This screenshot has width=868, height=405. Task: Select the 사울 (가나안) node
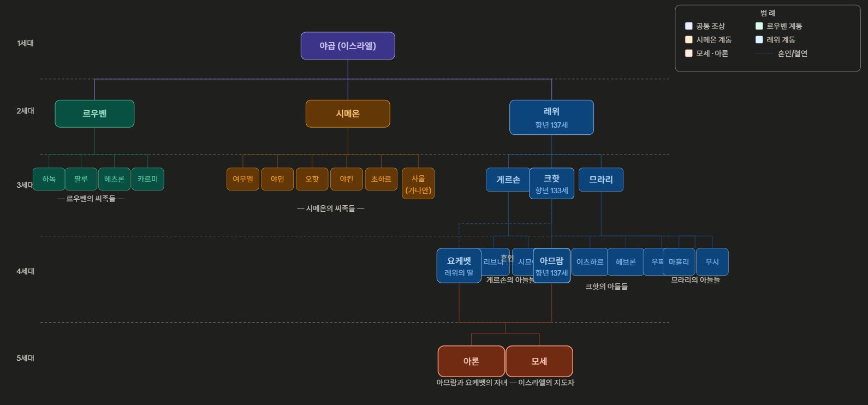click(418, 184)
